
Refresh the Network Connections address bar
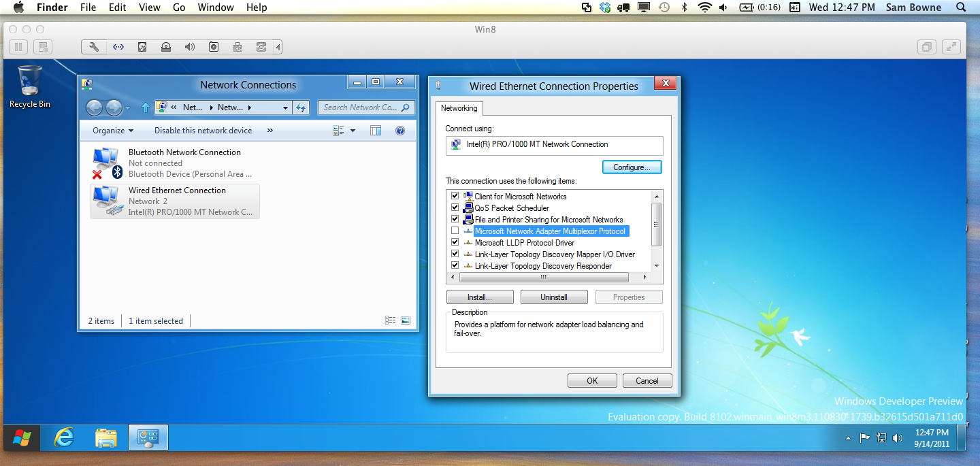(x=301, y=107)
